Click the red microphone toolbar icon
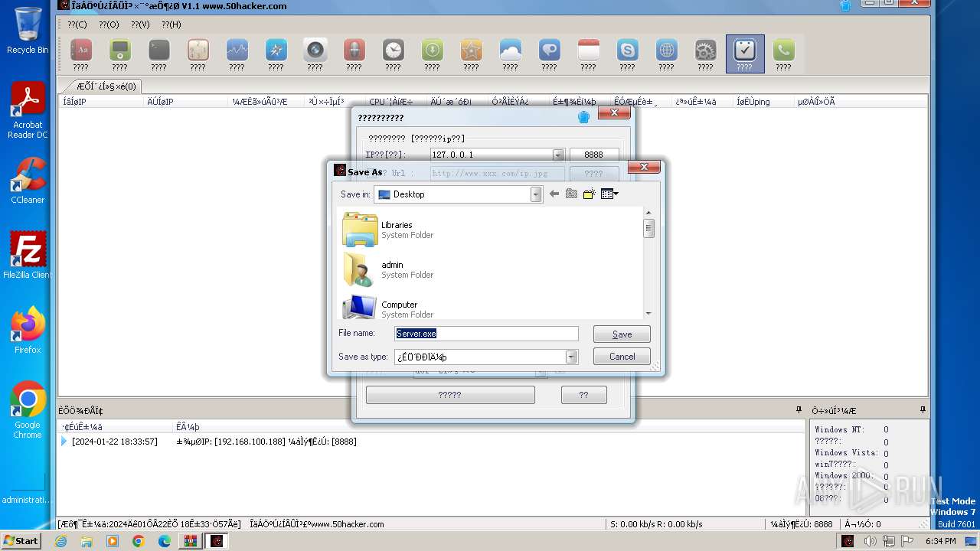This screenshot has height=551, width=980. (354, 51)
